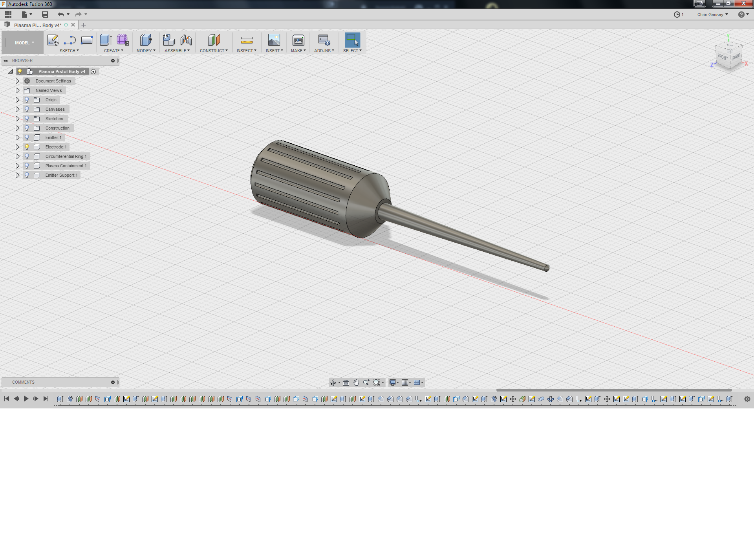Click the Press Pull modify icon
754x560 pixels.
146,40
